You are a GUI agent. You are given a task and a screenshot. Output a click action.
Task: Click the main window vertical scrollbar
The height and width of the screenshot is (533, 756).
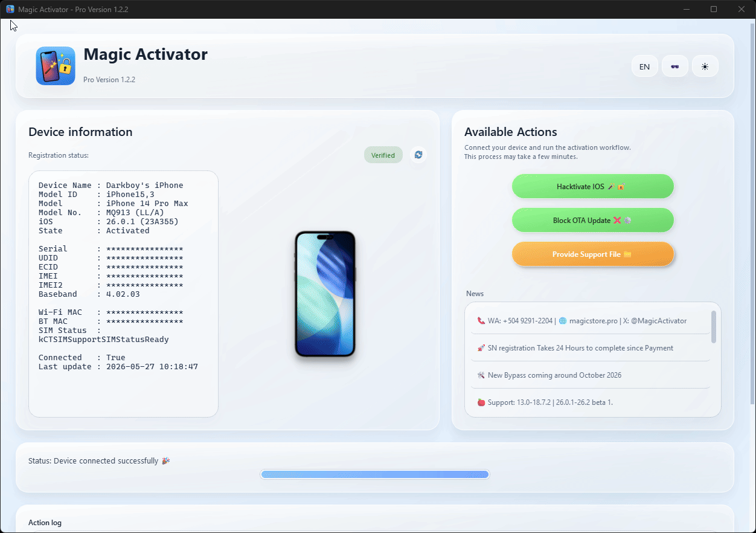(x=752, y=213)
